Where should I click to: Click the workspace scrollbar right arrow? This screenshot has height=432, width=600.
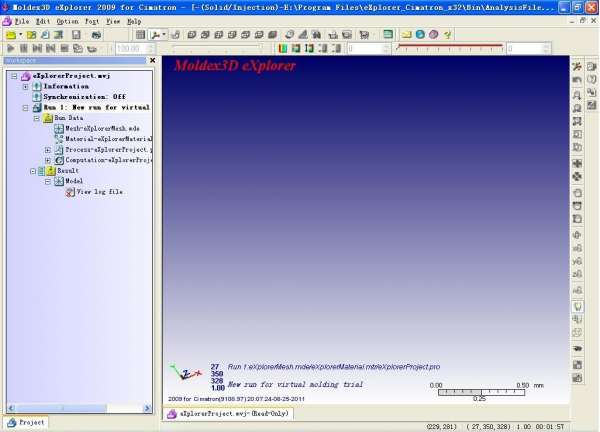[147, 408]
